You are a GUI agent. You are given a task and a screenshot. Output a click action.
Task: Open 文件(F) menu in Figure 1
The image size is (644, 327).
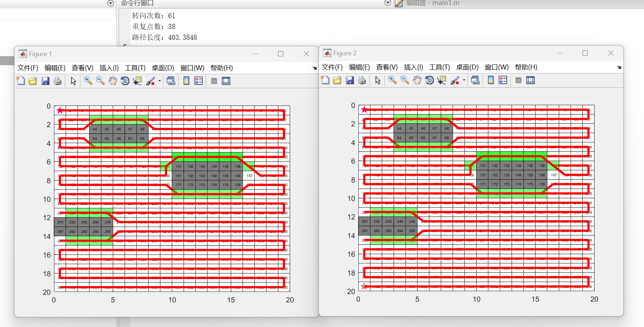point(28,68)
